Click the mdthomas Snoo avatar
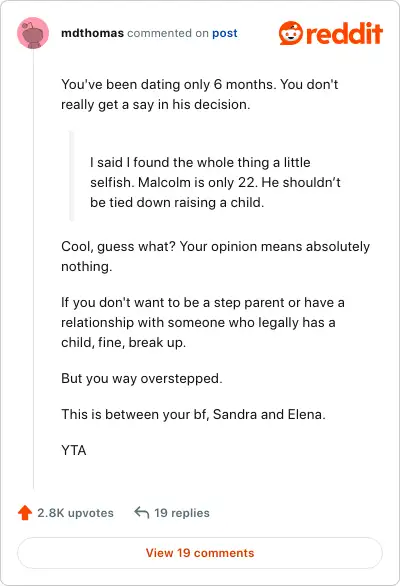Viewport: 400px width, 586px height. coord(33,33)
